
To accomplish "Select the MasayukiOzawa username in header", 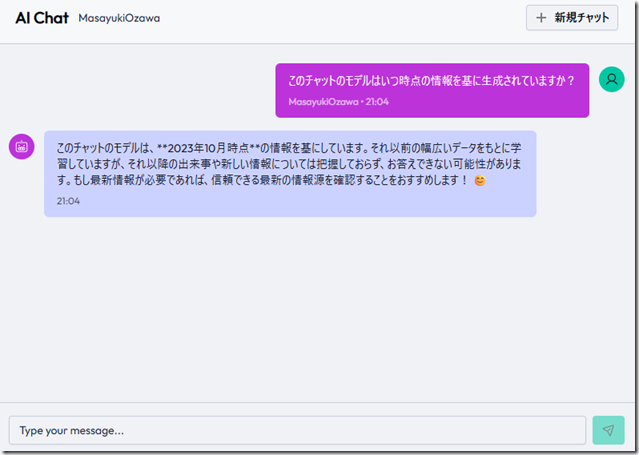I will [x=119, y=19].
